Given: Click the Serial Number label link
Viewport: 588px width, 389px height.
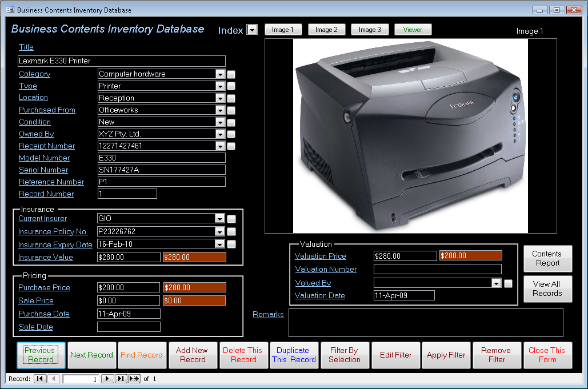Looking at the screenshot, I should [x=43, y=170].
